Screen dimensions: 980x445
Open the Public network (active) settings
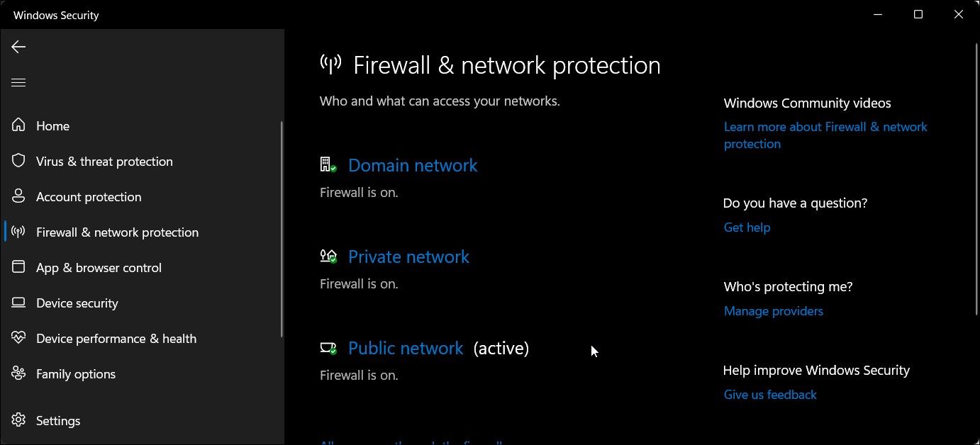tap(405, 347)
